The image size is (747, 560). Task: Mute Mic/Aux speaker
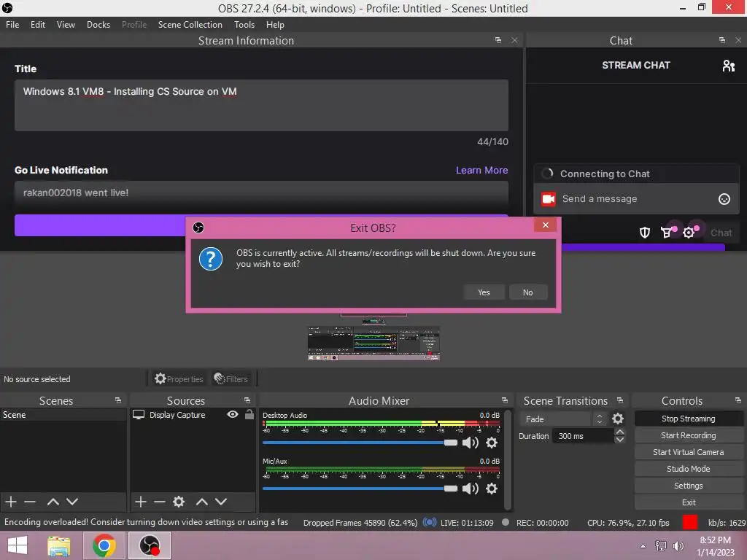[471, 489]
